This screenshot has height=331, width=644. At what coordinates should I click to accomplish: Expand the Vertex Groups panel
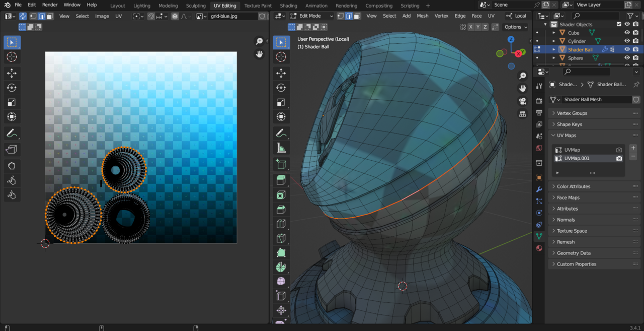[x=572, y=113]
